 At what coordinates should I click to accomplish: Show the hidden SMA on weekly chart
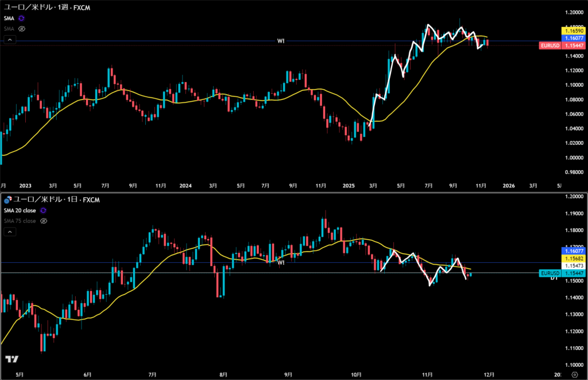pos(22,28)
